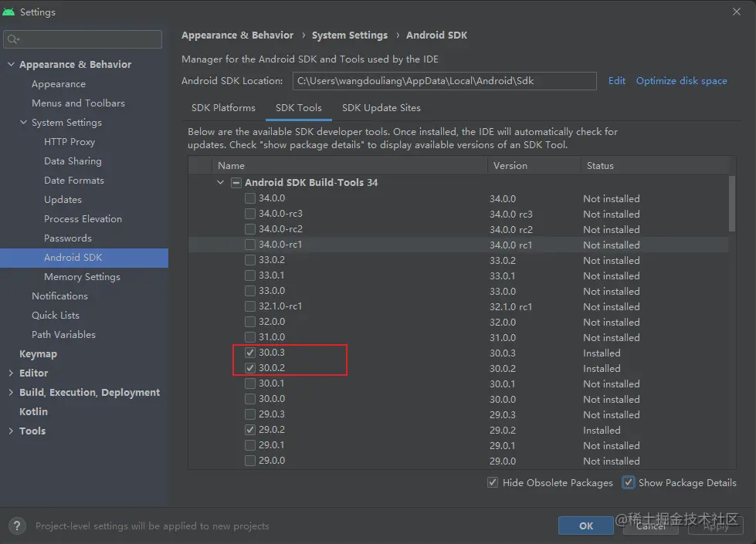Check the 30.0.0 checkbox

click(x=249, y=398)
